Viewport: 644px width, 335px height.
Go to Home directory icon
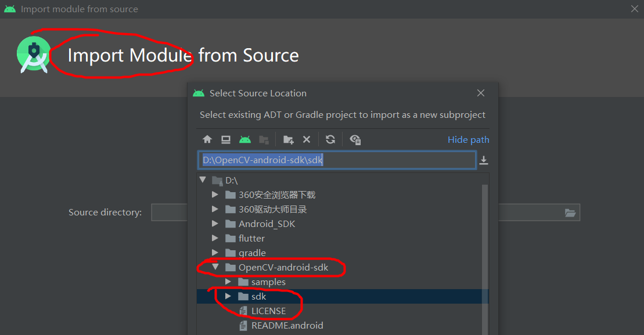coord(207,139)
